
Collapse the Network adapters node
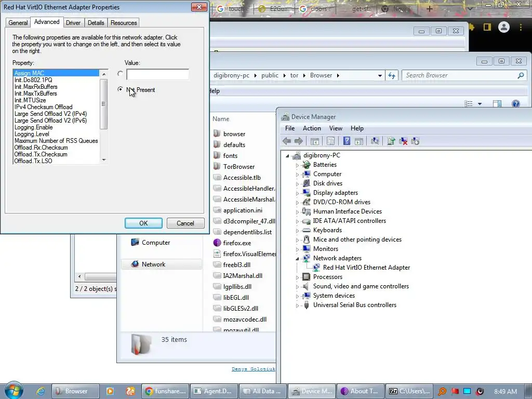pyautogui.click(x=297, y=259)
